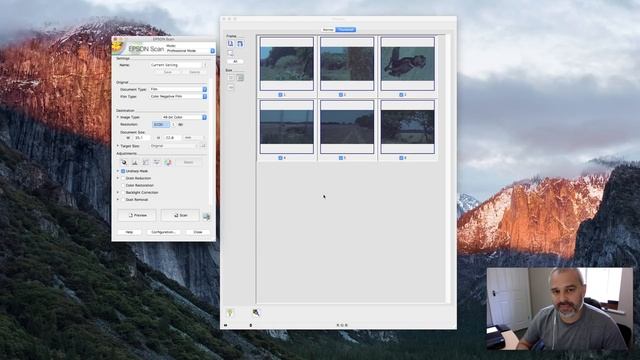Click the Scan button
640x360 pixels.
pos(180,215)
